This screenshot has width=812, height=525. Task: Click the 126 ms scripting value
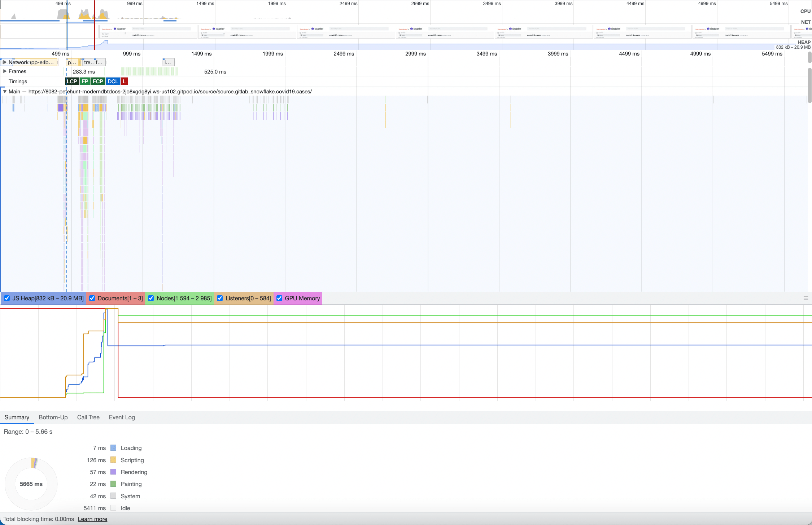coord(96,460)
